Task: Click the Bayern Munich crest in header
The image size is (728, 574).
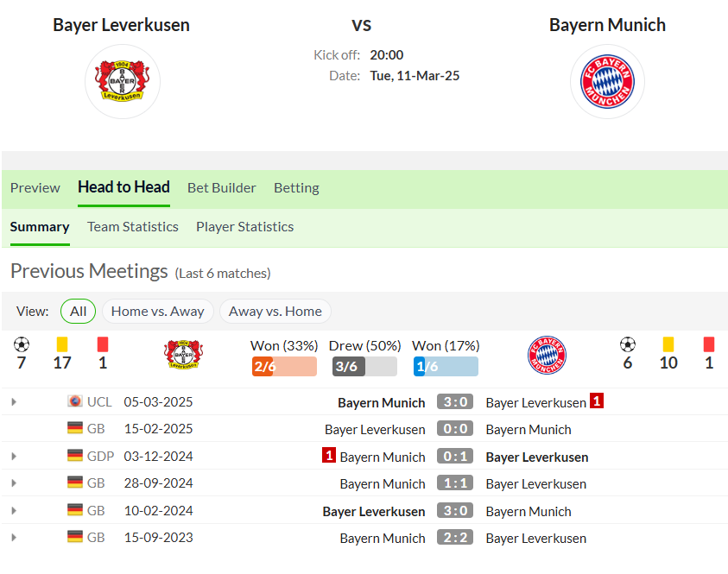Action: pos(607,82)
